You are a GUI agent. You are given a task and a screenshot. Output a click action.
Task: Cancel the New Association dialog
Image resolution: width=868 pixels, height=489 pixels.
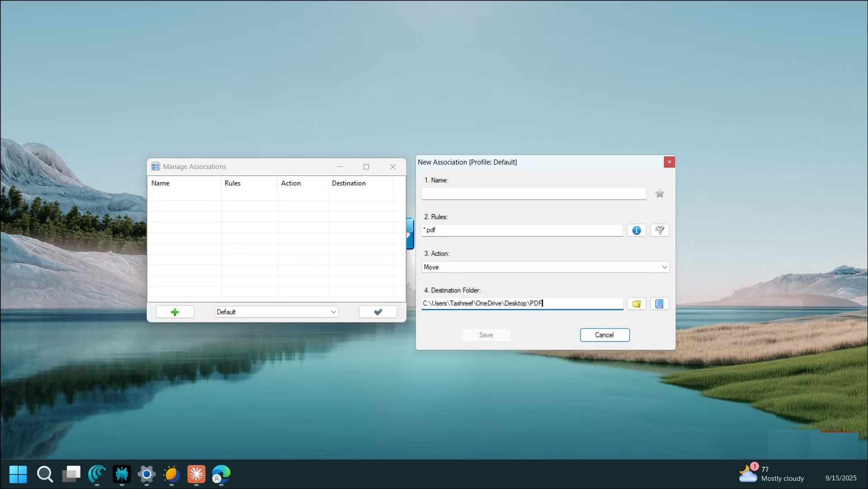click(x=604, y=335)
